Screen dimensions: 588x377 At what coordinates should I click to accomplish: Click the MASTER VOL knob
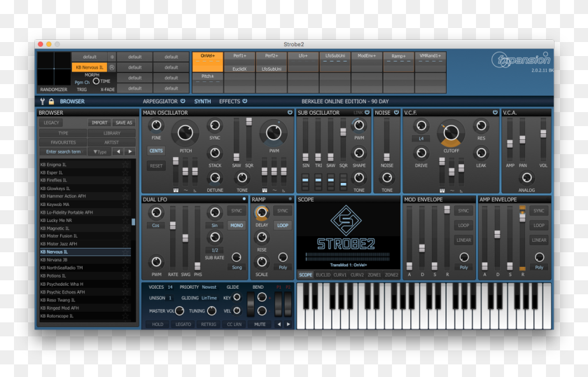click(180, 310)
